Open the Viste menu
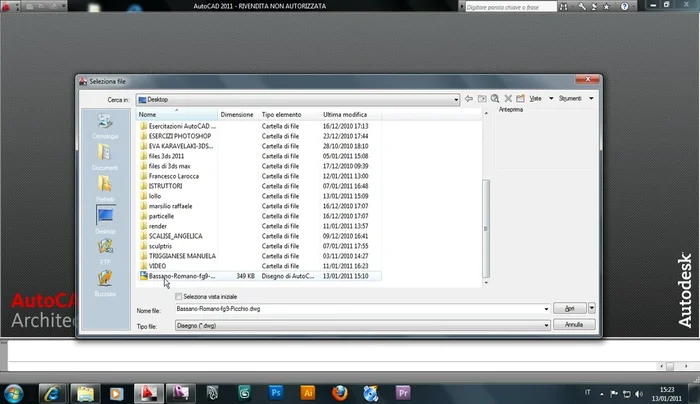Image resolution: width=700 pixels, height=404 pixels. pos(539,99)
